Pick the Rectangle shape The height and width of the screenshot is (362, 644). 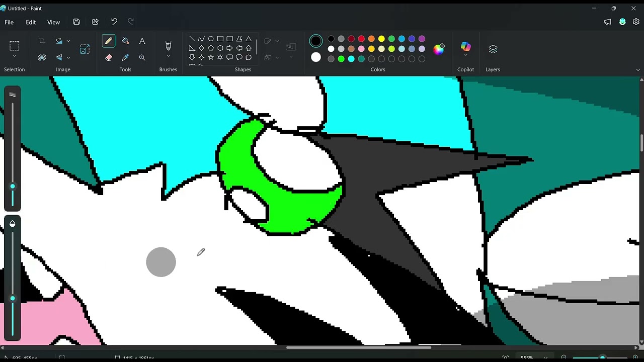click(x=220, y=39)
